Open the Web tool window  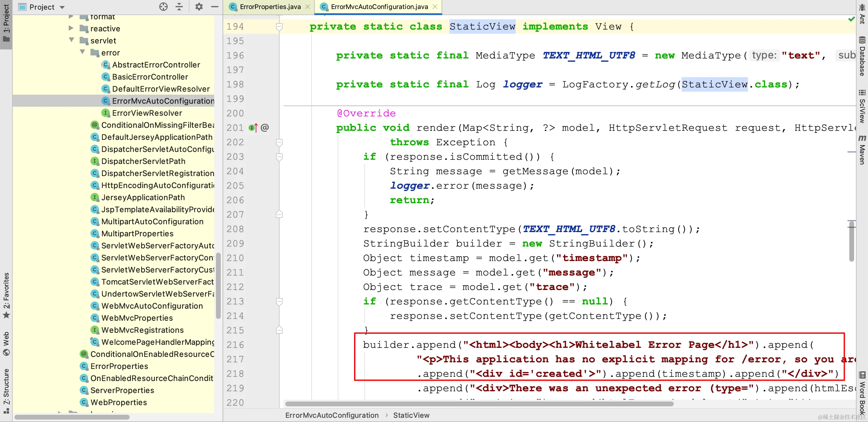[6, 344]
